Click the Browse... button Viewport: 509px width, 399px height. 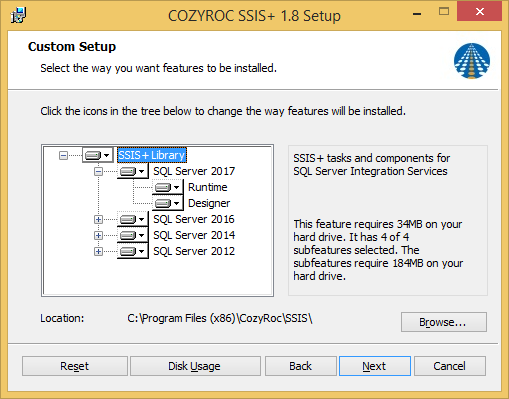coord(444,322)
